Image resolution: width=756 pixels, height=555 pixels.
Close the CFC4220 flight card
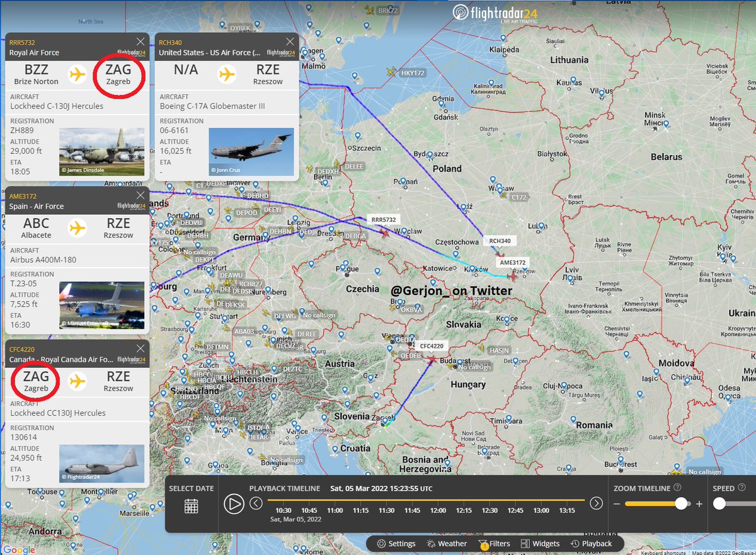(x=140, y=348)
